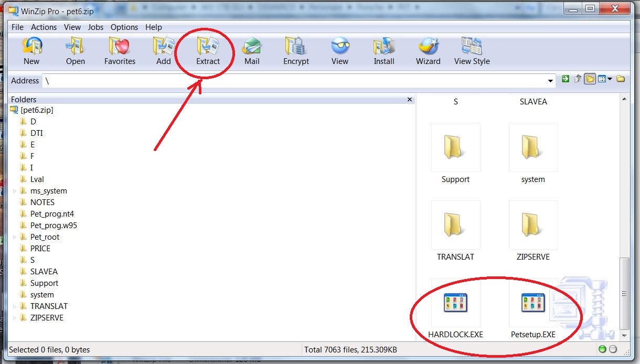Open the File menu
The width and height of the screenshot is (640, 364).
pyautogui.click(x=17, y=27)
